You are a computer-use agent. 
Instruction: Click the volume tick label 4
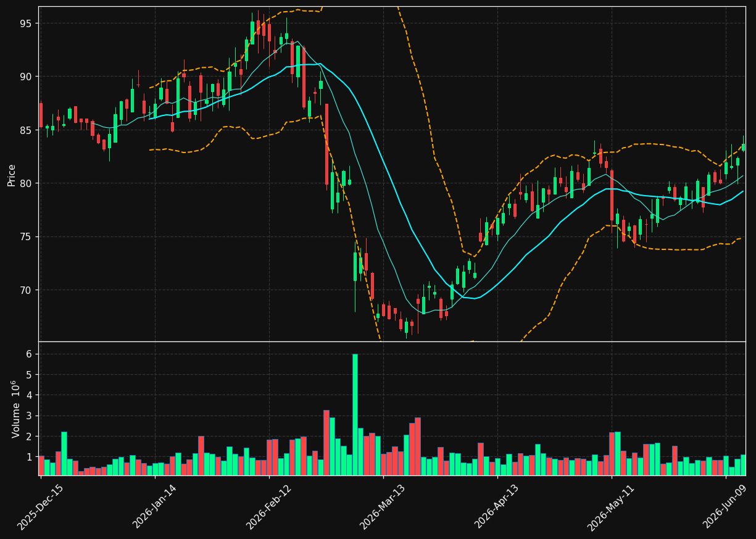click(29, 395)
